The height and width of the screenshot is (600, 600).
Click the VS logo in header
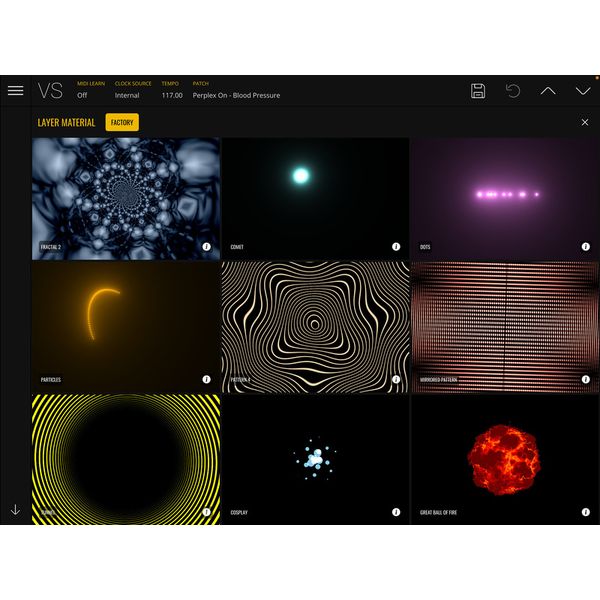tap(50, 91)
